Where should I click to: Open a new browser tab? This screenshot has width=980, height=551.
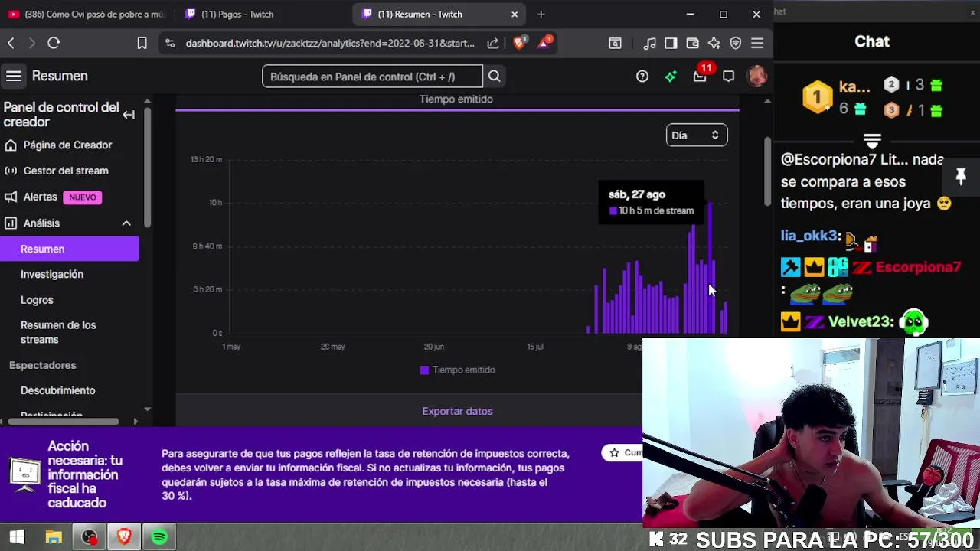[x=541, y=14]
